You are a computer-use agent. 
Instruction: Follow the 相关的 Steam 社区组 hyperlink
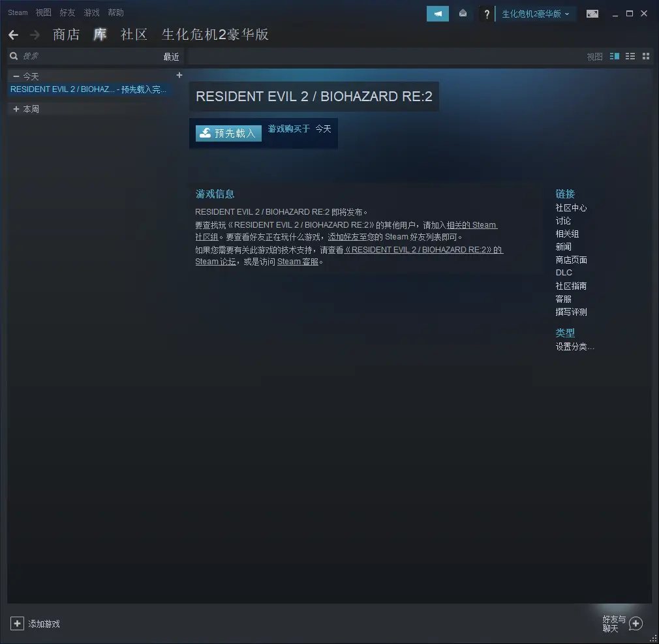coord(472,225)
